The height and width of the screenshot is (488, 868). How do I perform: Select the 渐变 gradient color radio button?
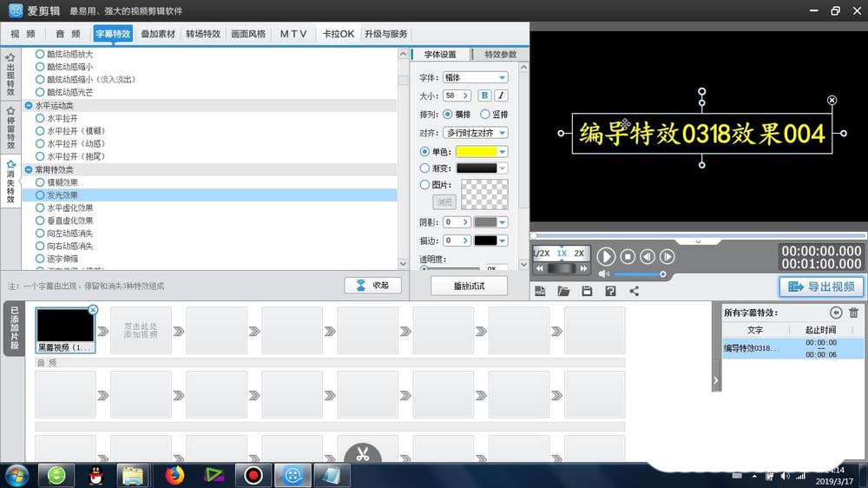tap(425, 168)
